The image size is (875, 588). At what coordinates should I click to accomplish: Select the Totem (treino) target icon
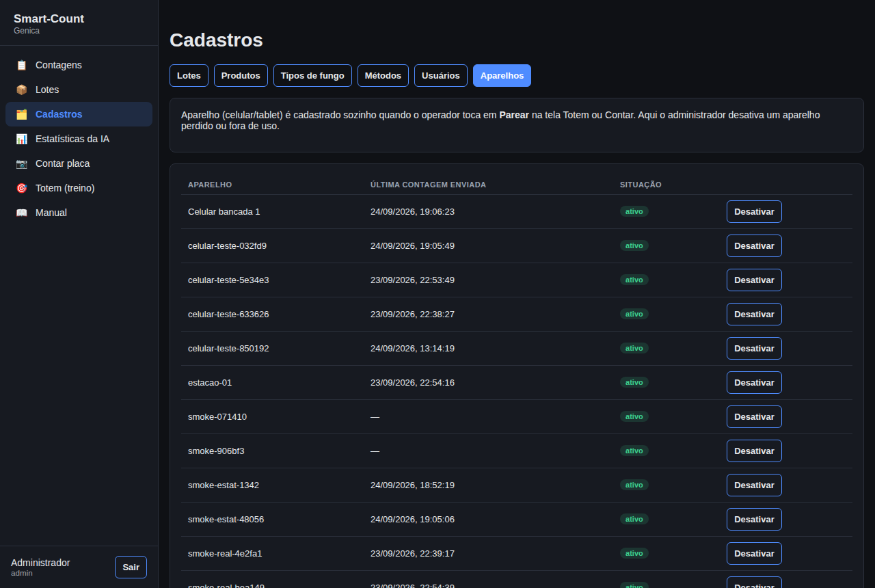click(22, 188)
